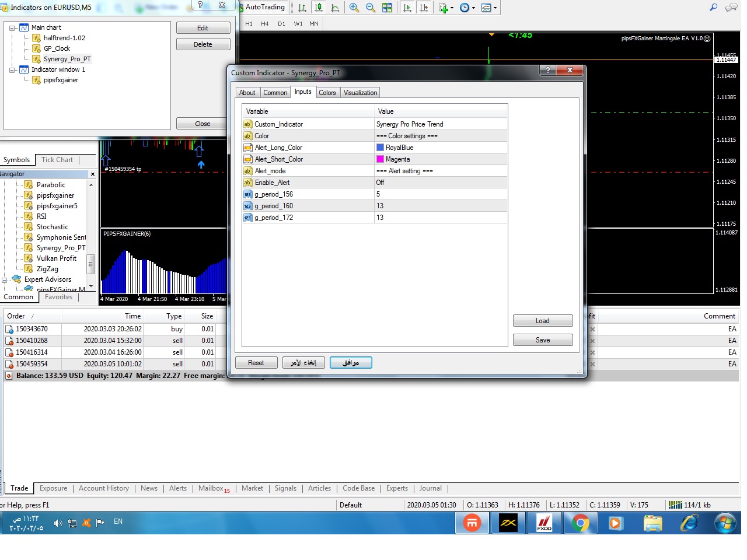Toggle the AutoTrading button
Image resolution: width=747 pixels, height=560 pixels.
point(262,7)
